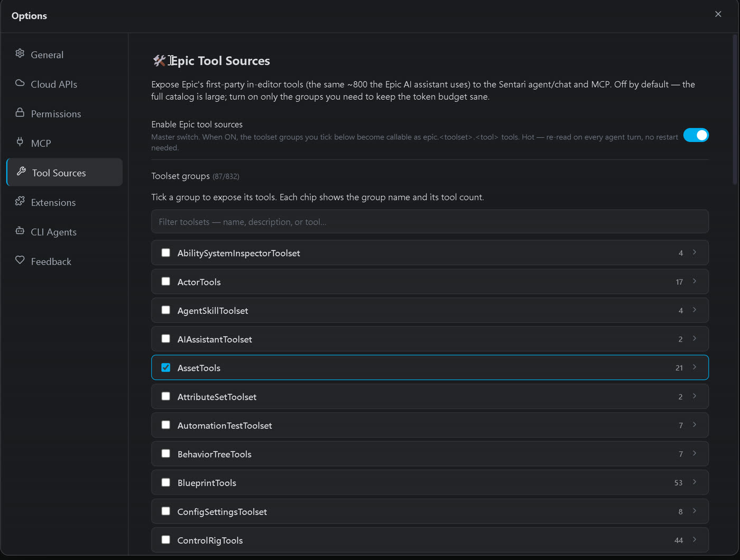Image resolution: width=740 pixels, height=560 pixels.
Task: Click the ControlRigTools group name
Action: 210,540
